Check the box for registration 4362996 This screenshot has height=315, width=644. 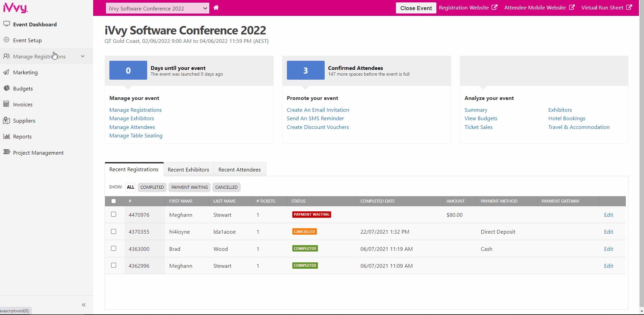click(x=113, y=265)
